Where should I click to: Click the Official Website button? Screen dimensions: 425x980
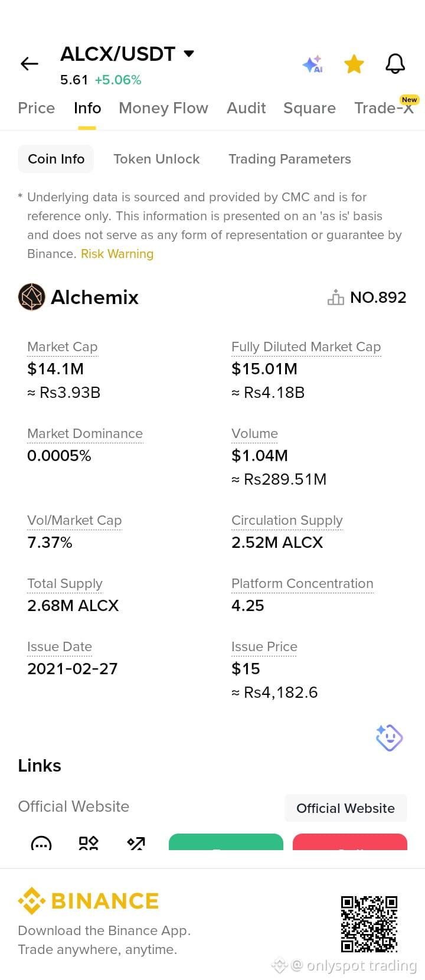[346, 808]
